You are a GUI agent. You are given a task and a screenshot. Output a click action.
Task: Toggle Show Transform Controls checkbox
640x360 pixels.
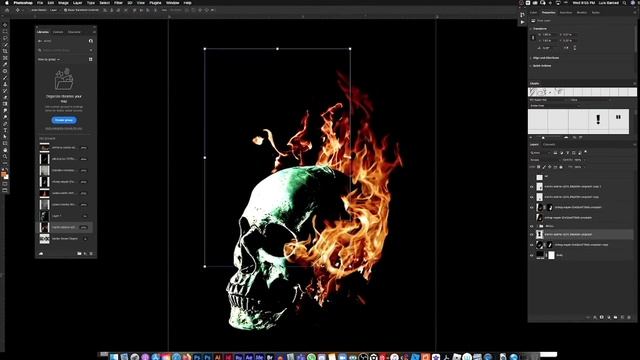click(x=65, y=10)
